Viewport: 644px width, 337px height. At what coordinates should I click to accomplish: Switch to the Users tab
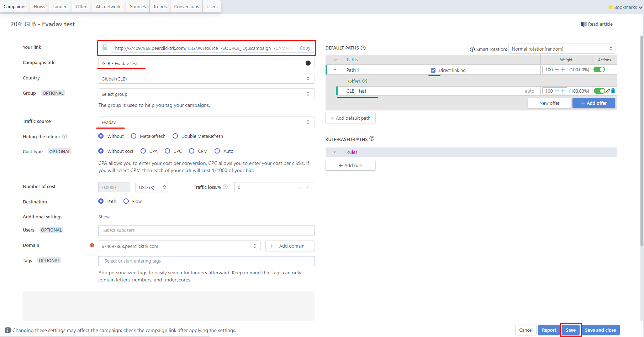pyautogui.click(x=212, y=6)
